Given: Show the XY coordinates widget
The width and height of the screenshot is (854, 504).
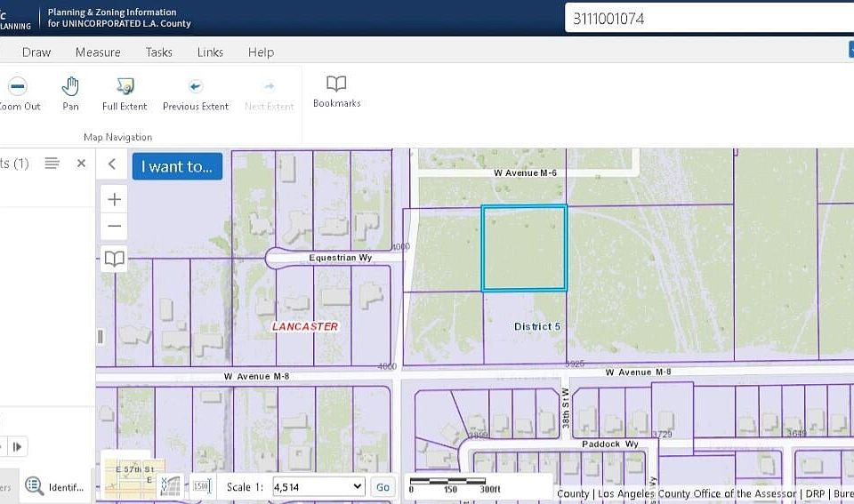Looking at the screenshot, I should point(170,485).
